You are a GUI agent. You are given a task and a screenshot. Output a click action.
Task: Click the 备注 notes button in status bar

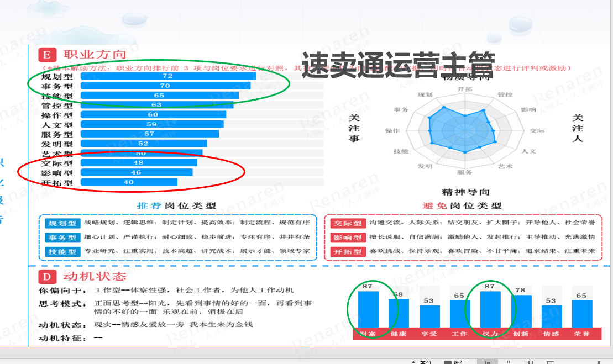click(422, 362)
